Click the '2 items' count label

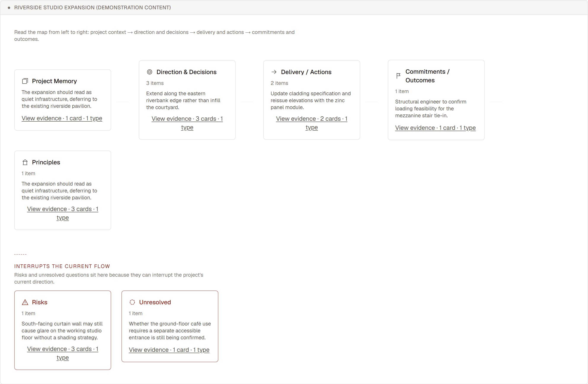(279, 83)
